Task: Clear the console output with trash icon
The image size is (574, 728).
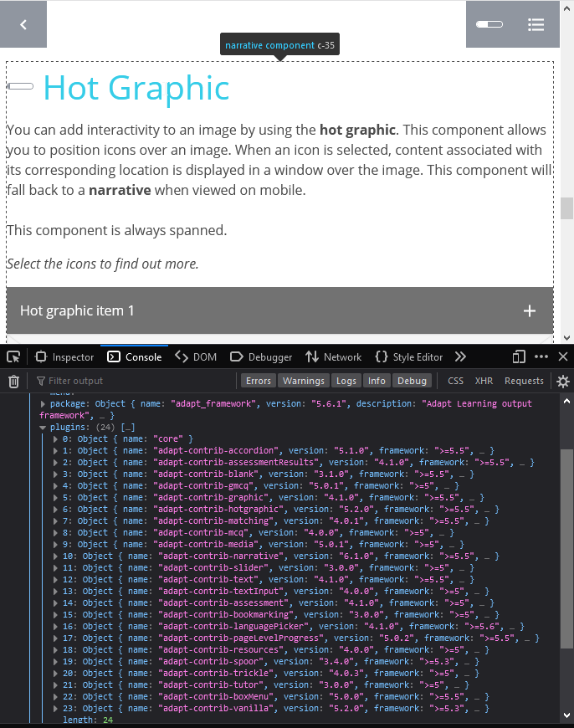Action: pos(14,380)
